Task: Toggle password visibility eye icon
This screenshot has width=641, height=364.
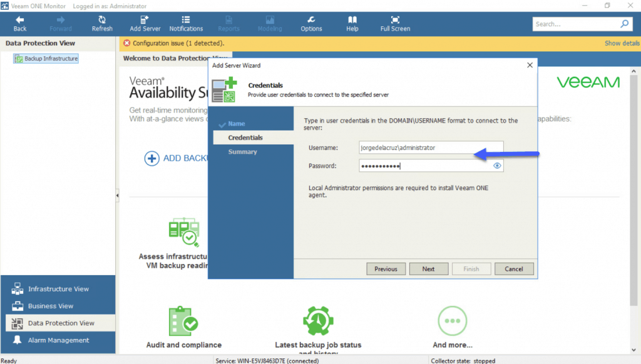Action: click(497, 166)
